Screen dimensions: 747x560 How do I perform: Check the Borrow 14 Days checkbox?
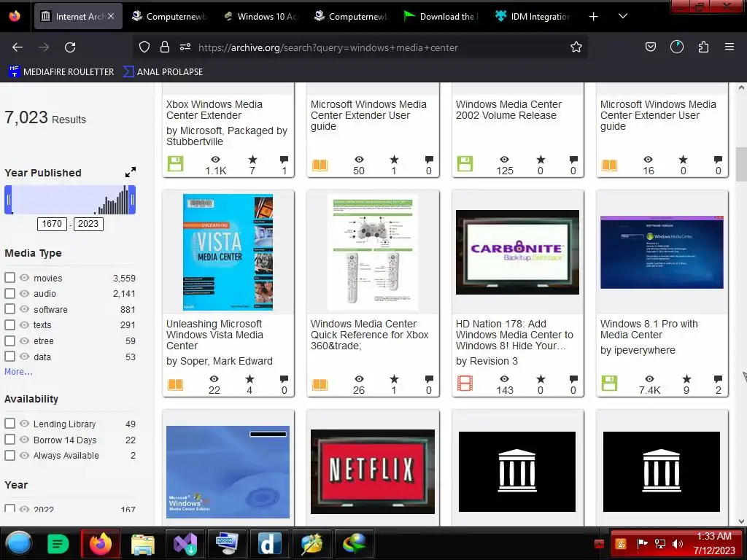click(x=9, y=440)
